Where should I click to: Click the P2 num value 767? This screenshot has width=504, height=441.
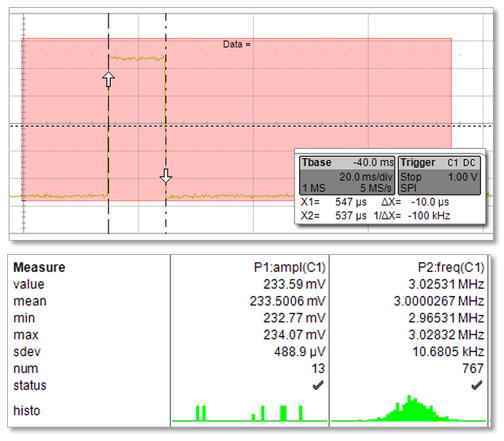[x=473, y=368]
